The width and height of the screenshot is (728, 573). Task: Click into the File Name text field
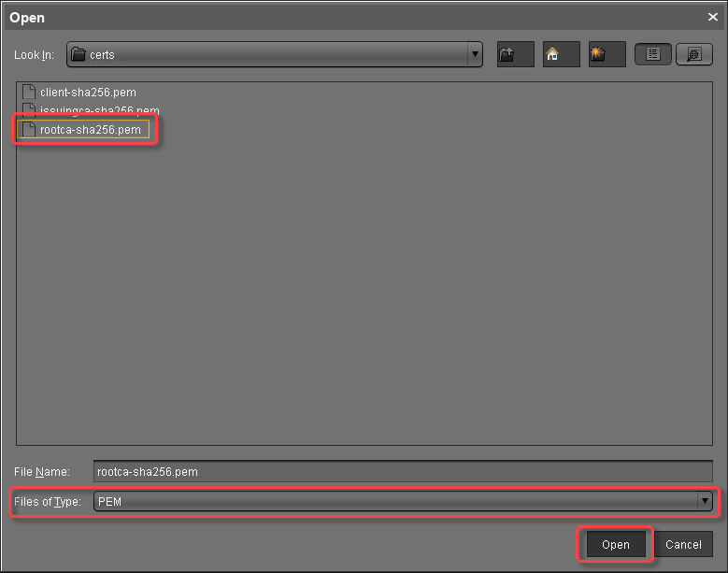pos(402,472)
